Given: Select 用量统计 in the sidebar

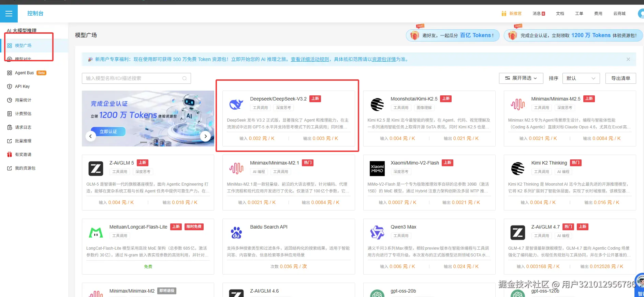Looking at the screenshot, I should coord(34,100).
